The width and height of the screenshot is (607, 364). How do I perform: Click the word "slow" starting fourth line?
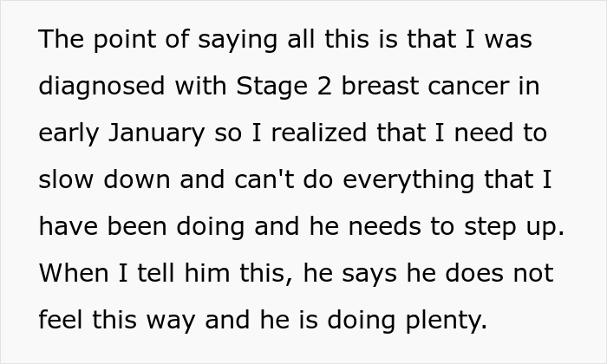(66, 180)
